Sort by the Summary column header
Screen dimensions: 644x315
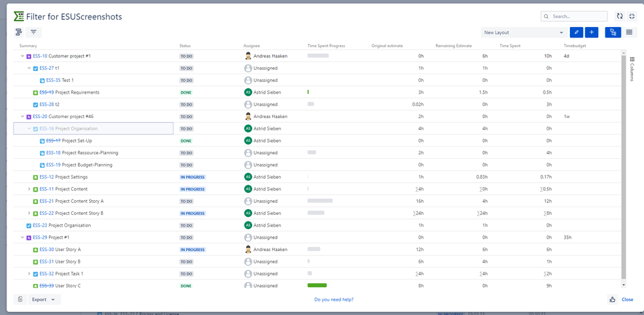(28, 46)
